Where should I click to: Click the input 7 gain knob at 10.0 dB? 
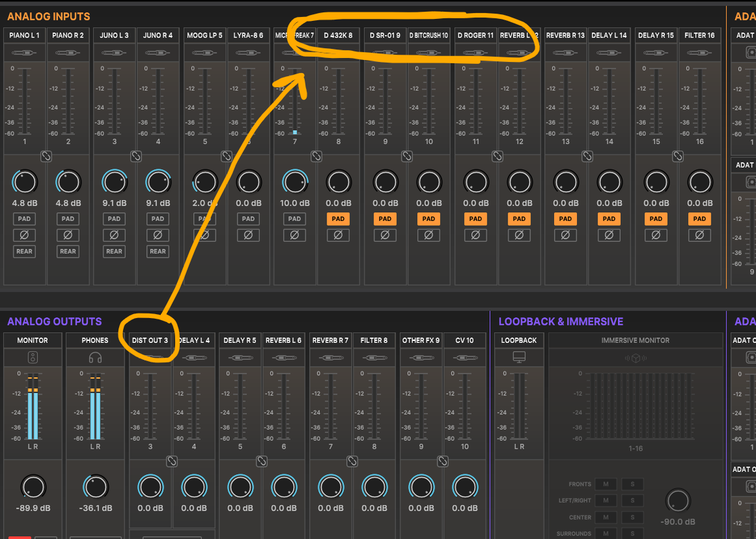click(295, 183)
